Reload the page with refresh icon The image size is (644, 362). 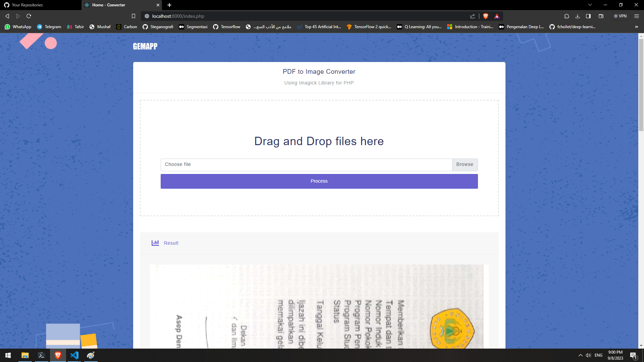[x=29, y=16]
